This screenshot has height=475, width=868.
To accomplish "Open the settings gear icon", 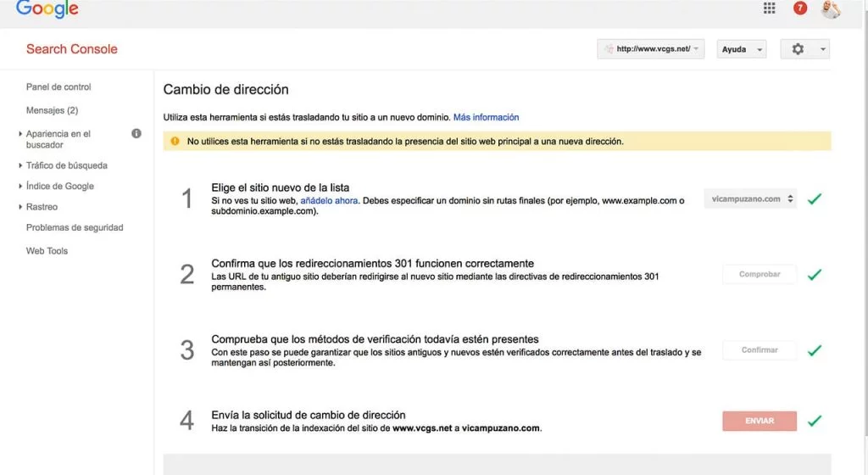I will coord(797,49).
